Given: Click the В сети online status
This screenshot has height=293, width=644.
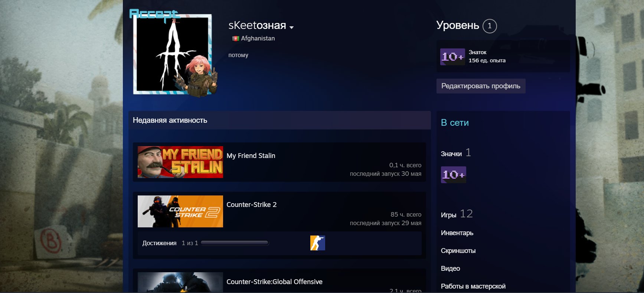Looking at the screenshot, I should click(455, 123).
